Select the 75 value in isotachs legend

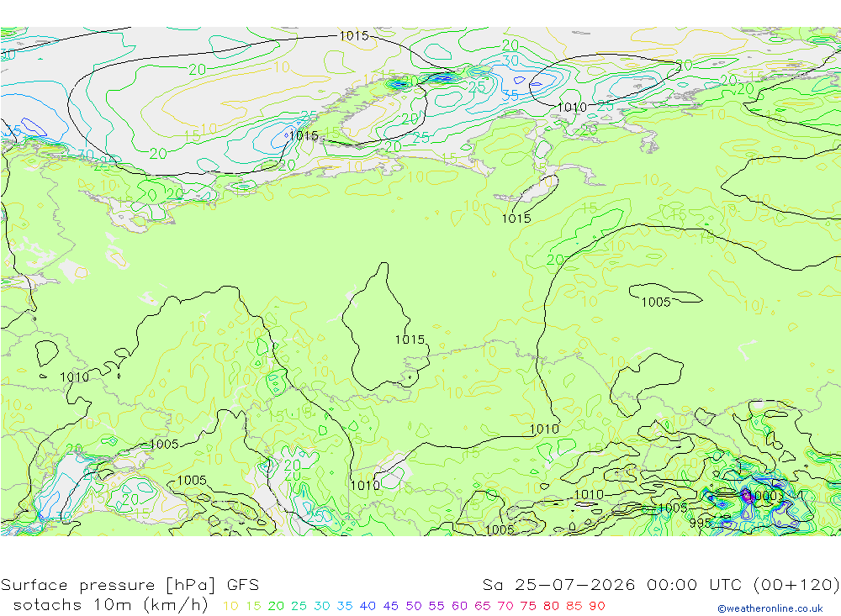pos(528,607)
